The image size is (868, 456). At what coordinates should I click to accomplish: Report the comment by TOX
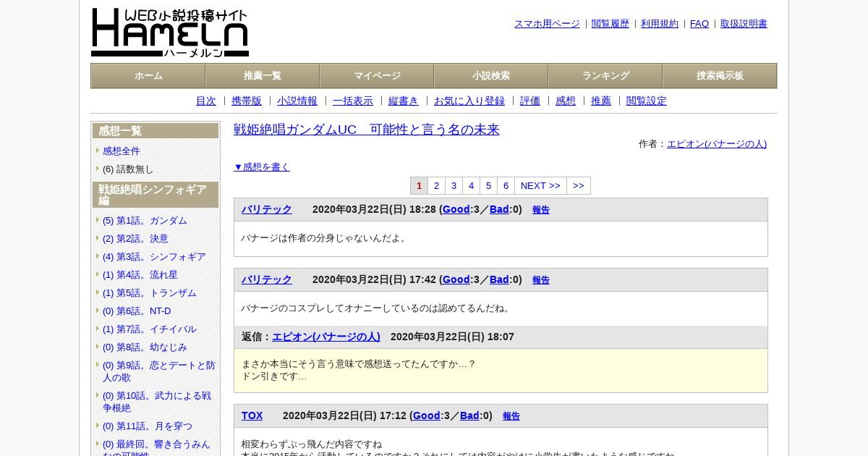(511, 416)
